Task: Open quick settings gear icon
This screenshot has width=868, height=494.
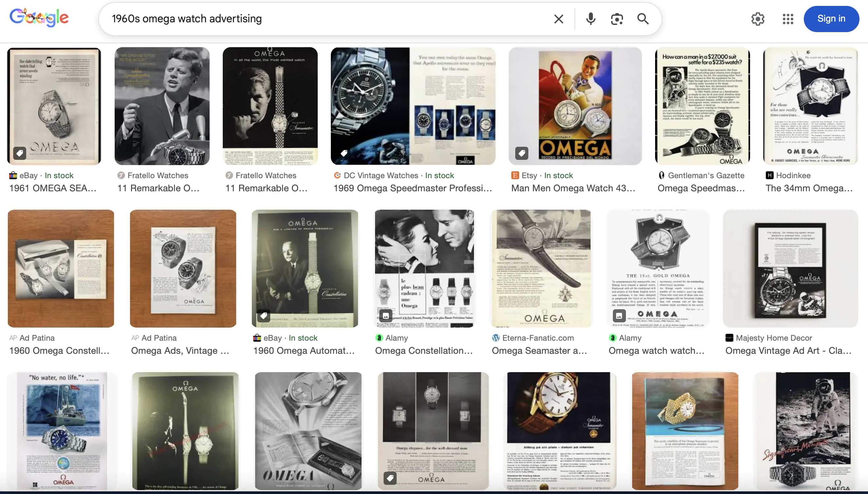Action: 757,19
